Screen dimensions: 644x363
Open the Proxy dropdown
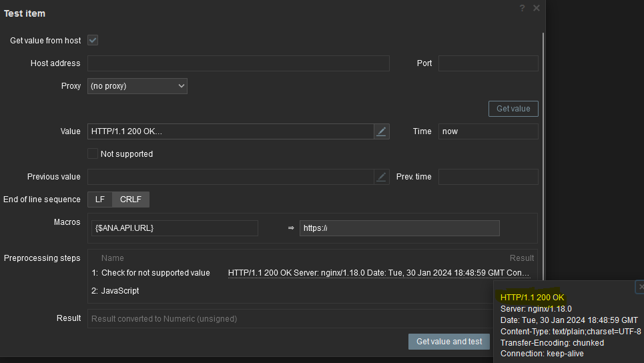point(137,86)
